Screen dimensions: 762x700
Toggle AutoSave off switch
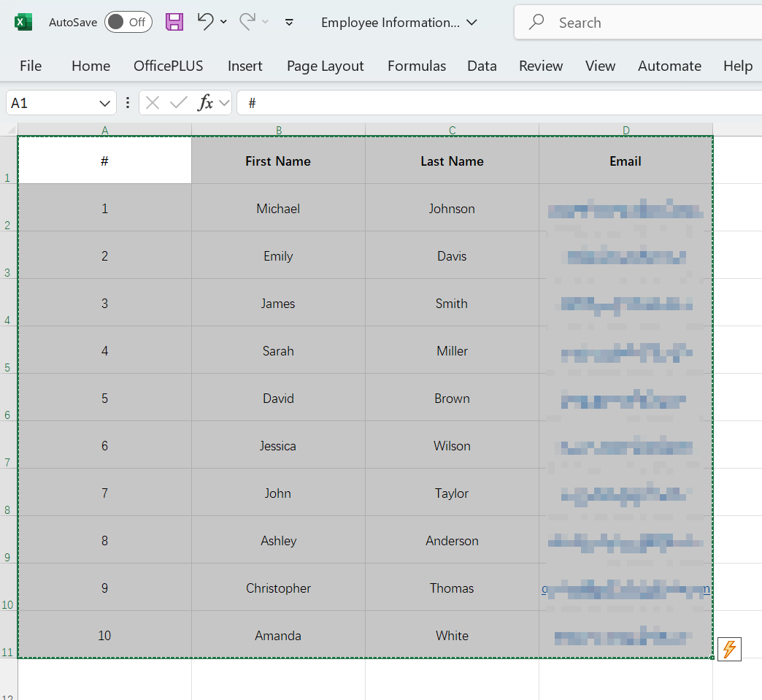pyautogui.click(x=128, y=22)
